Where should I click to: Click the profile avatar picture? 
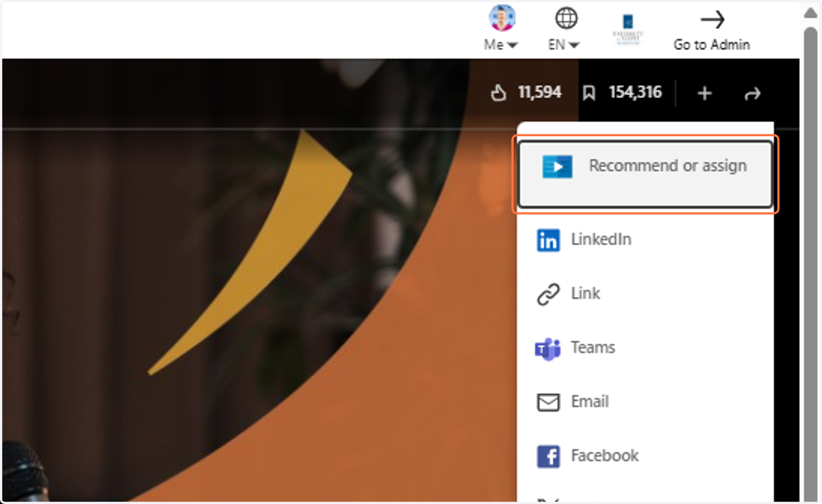tap(501, 18)
